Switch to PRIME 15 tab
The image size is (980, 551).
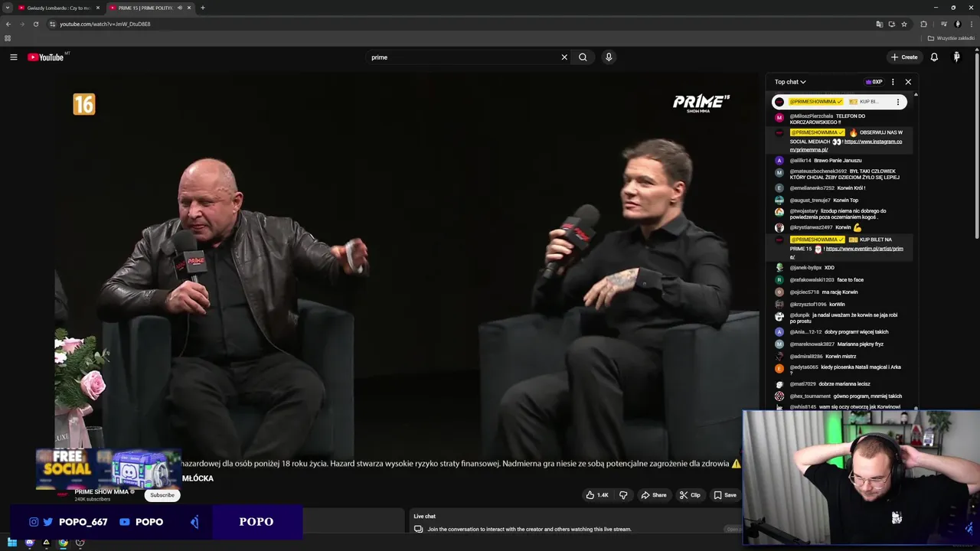click(145, 8)
